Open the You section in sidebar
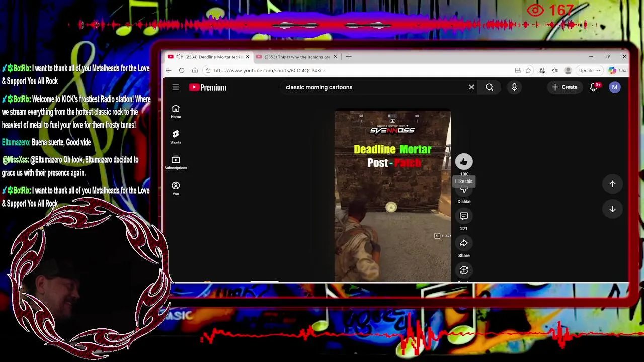This screenshot has height=362, width=644. click(x=176, y=189)
